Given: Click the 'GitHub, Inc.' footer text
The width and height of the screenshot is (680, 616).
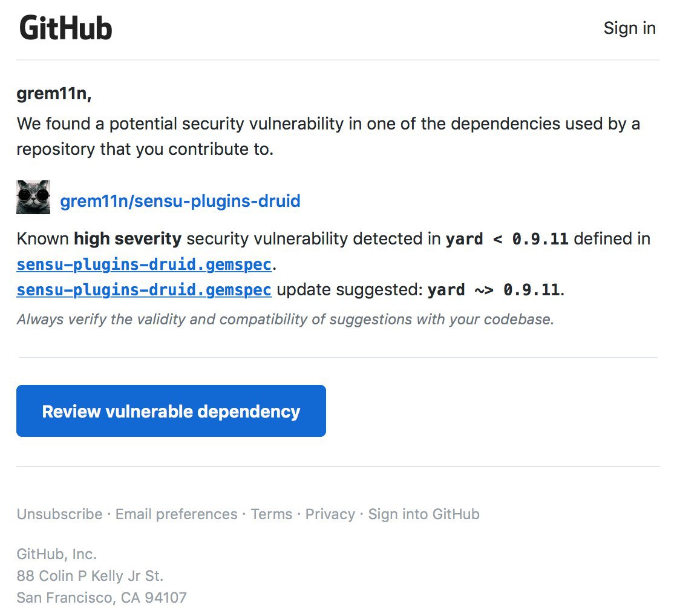Looking at the screenshot, I should [57, 554].
